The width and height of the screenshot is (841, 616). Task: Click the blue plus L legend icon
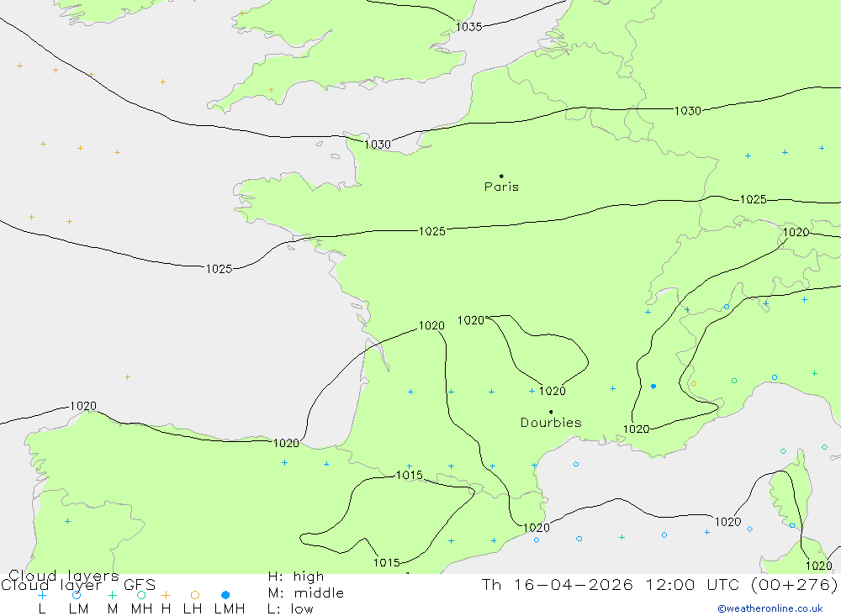42,595
